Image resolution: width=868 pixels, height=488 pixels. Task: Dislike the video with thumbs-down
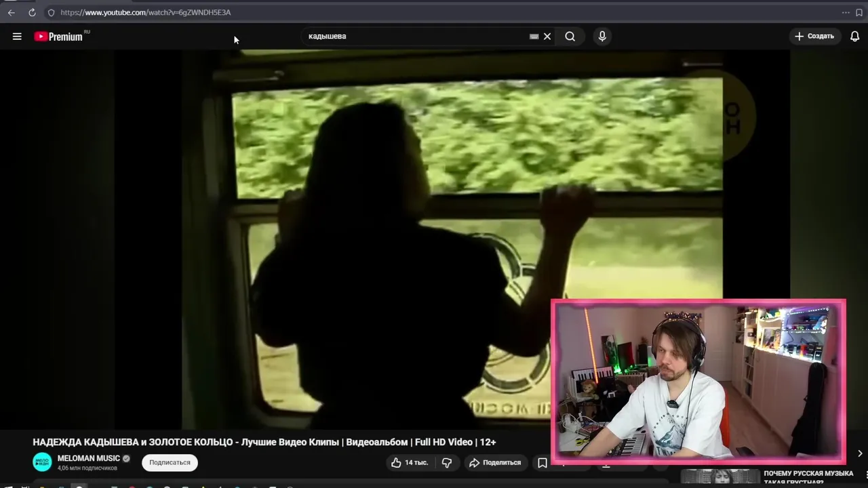click(447, 462)
